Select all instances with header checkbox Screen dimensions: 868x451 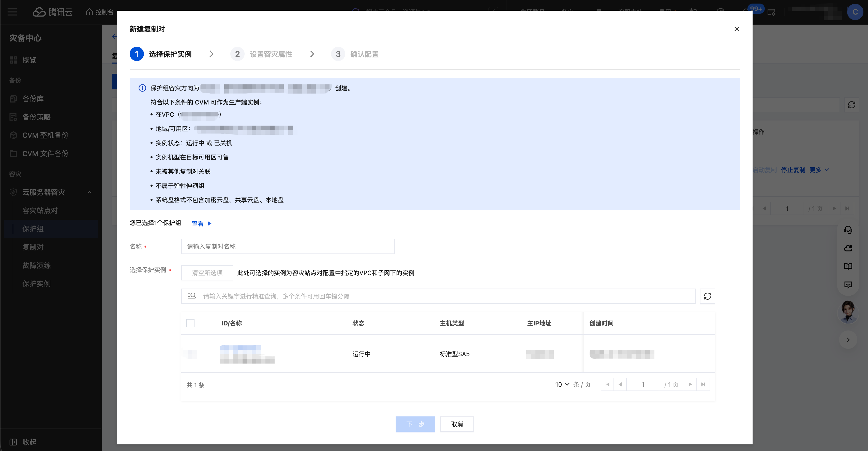[x=190, y=323]
